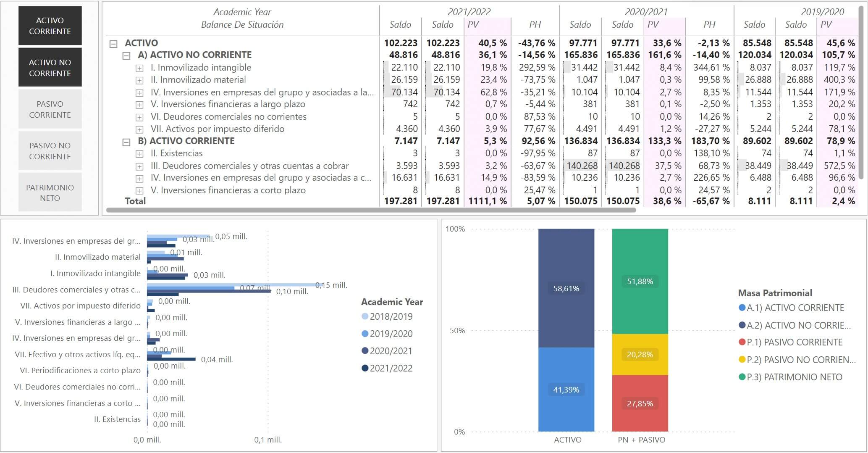Select the red 27,85% stacked segment
868x453 pixels.
(640, 403)
